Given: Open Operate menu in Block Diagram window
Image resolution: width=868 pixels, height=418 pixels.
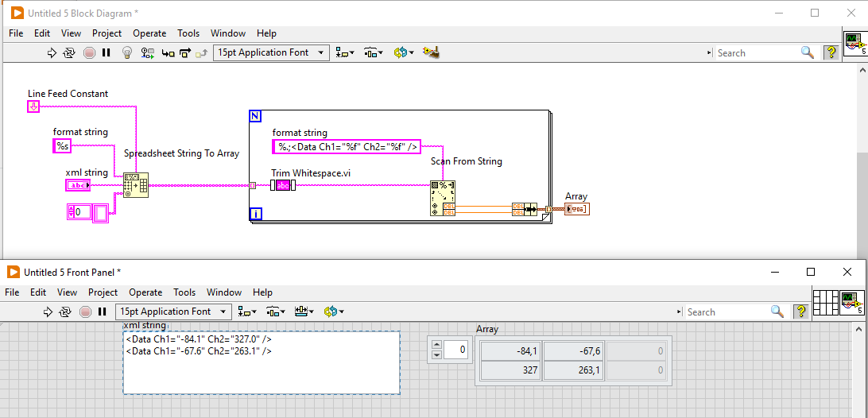Looking at the screenshot, I should pos(149,33).
